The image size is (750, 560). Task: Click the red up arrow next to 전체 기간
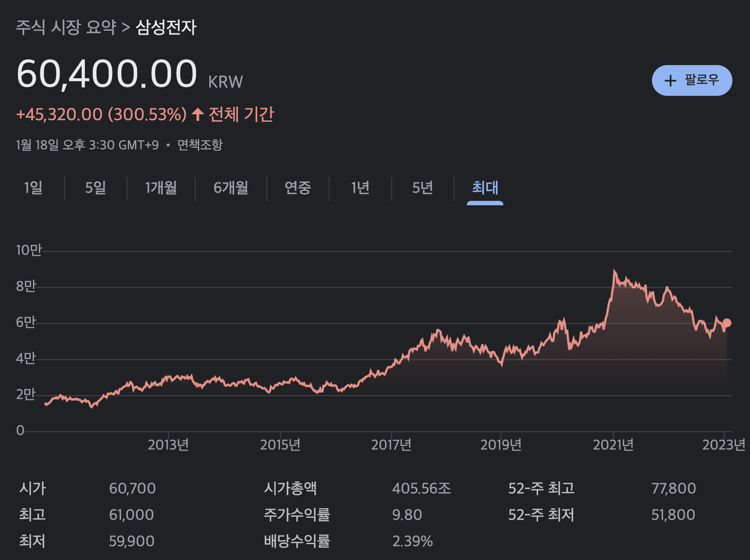point(198,114)
